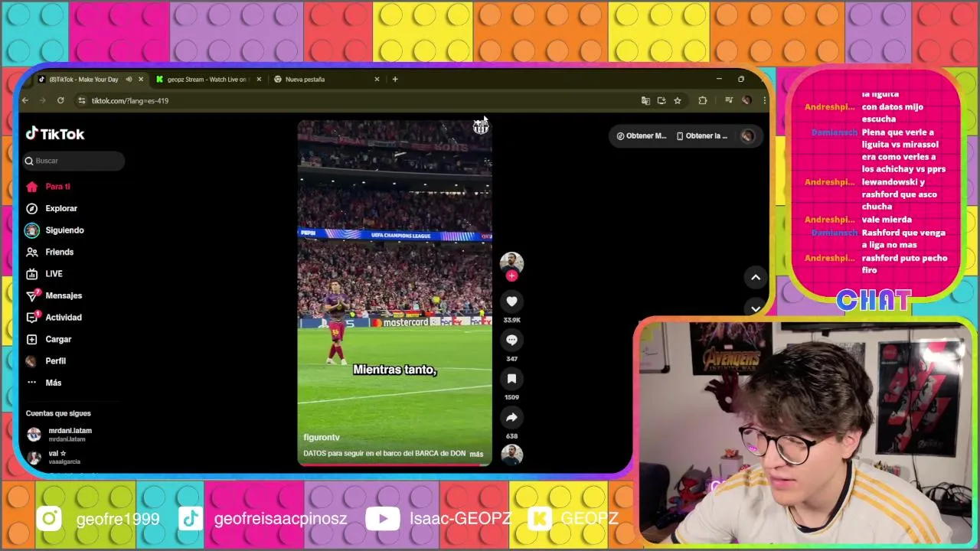Screen dimensions: 980x551
Task: Click the 33.9K likes count
Action: tap(511, 320)
